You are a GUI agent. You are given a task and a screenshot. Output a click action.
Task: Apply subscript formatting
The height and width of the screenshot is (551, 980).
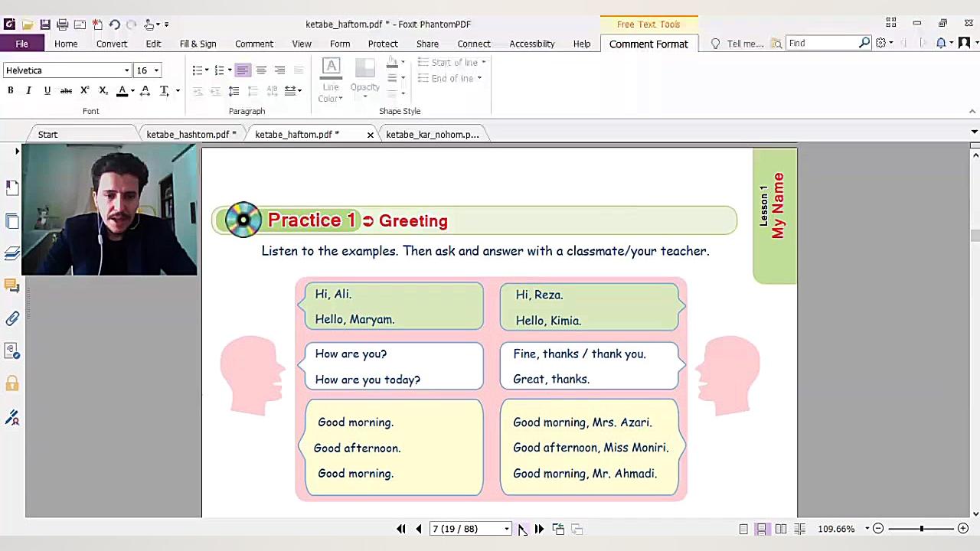pyautogui.click(x=103, y=90)
